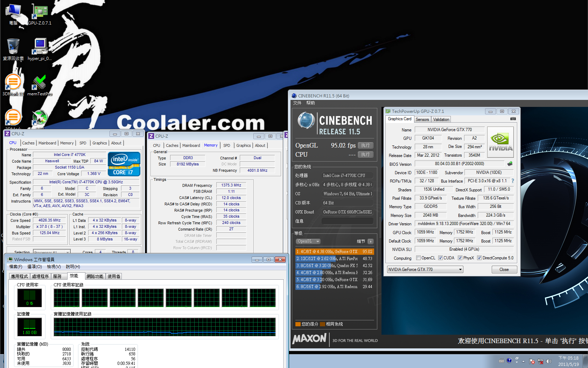Click the Task Manager title bar icon
The image size is (588, 368).
point(10,259)
